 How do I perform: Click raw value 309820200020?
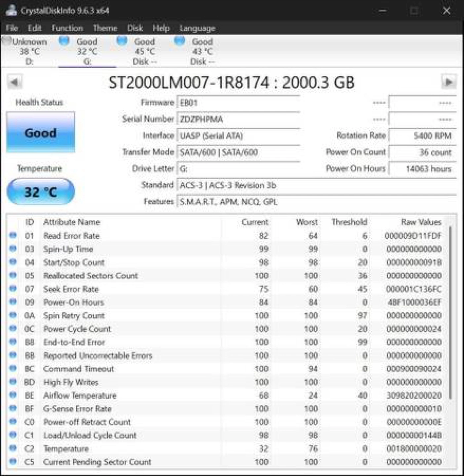tap(414, 395)
